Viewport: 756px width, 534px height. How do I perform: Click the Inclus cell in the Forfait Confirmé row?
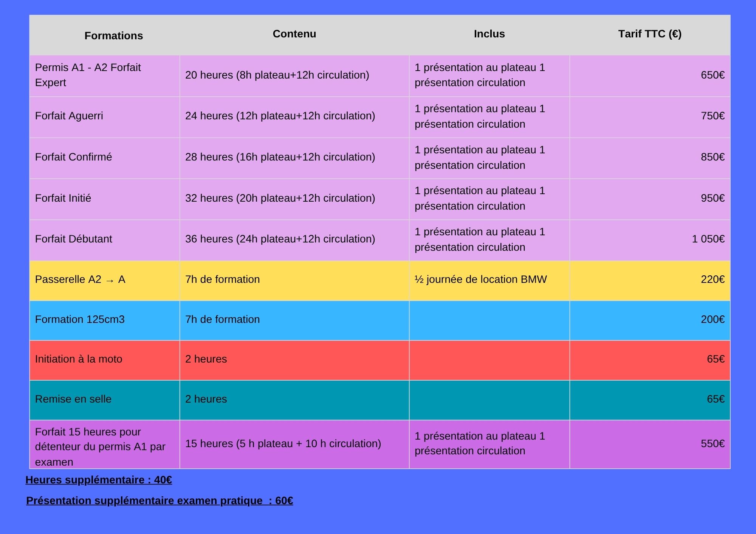(489, 157)
